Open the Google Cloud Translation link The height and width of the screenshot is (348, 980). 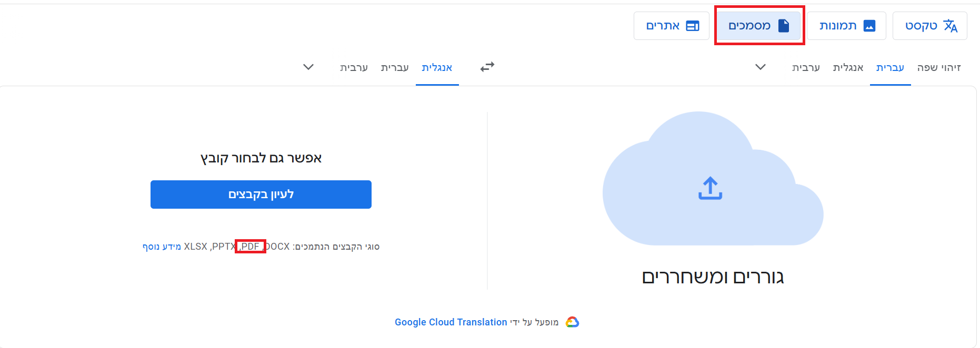click(451, 322)
